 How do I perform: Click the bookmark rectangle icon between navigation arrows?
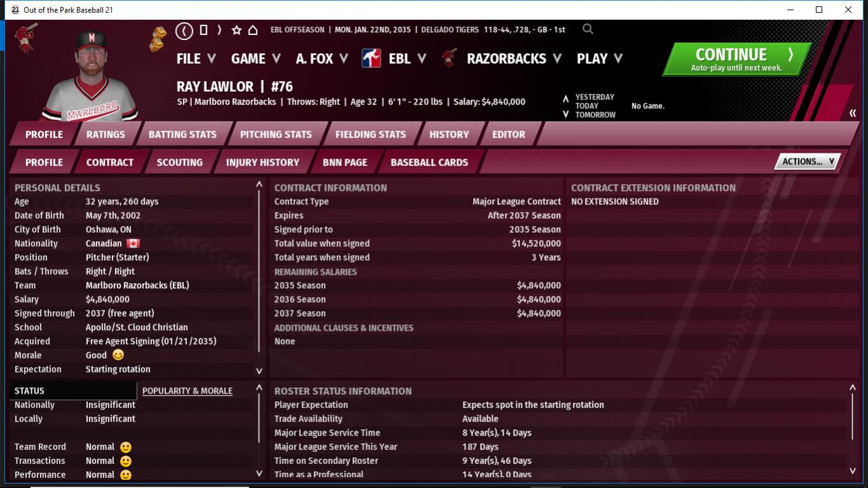pyautogui.click(x=203, y=30)
